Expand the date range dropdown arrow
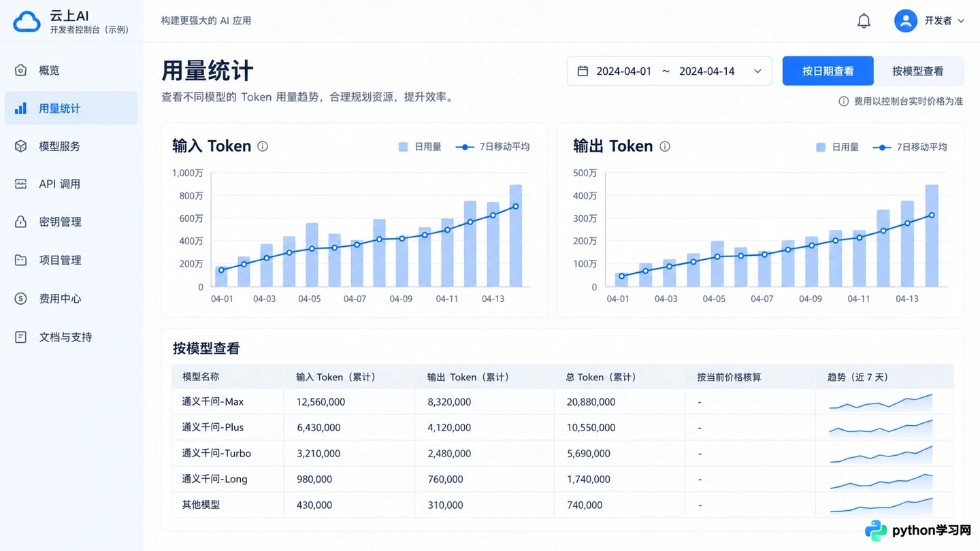Screen dimensions: 980x551 (757, 71)
